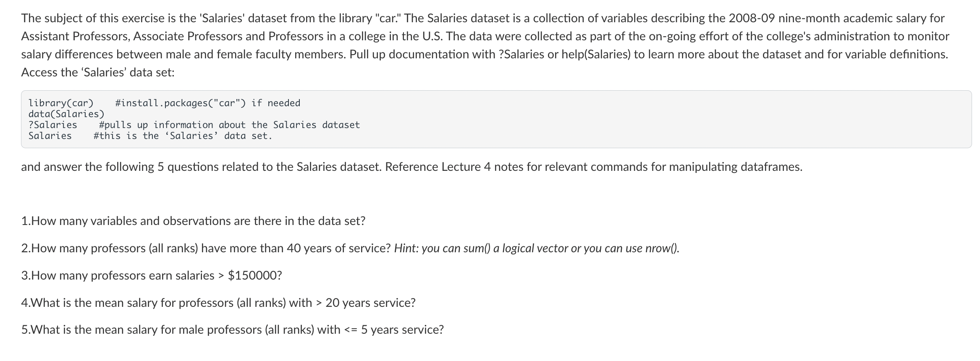
Task: Click the 'pulls up information about the Salaries dataset' comment
Action: pos(229,125)
